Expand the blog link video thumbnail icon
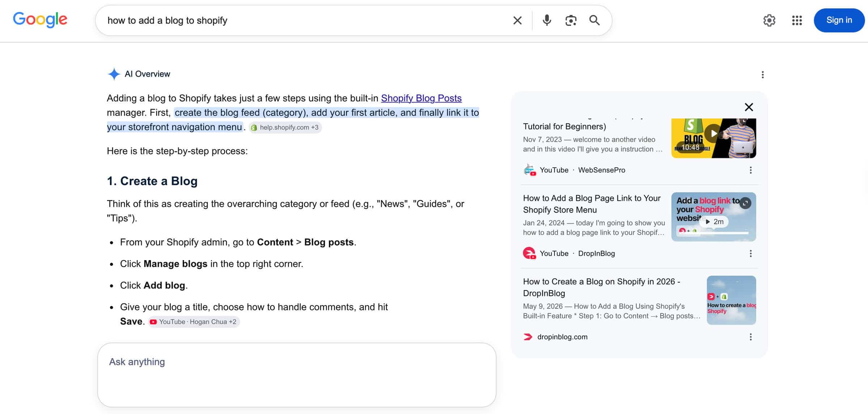Viewport: 868px width, 414px height. [x=745, y=203]
